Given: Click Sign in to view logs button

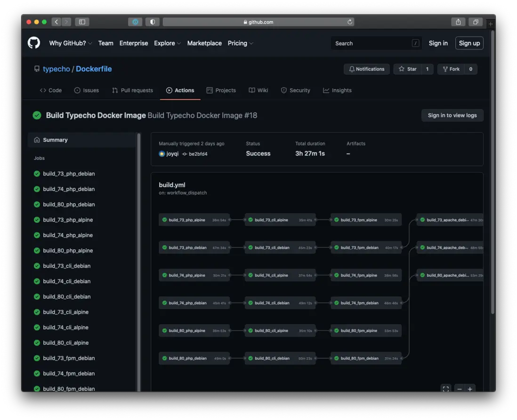Looking at the screenshot, I should pos(452,115).
